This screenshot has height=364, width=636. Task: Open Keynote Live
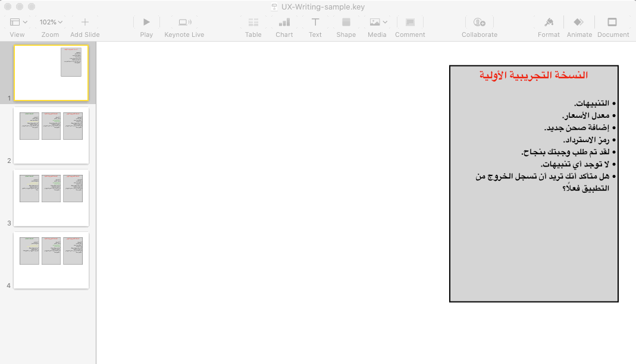coord(184,21)
